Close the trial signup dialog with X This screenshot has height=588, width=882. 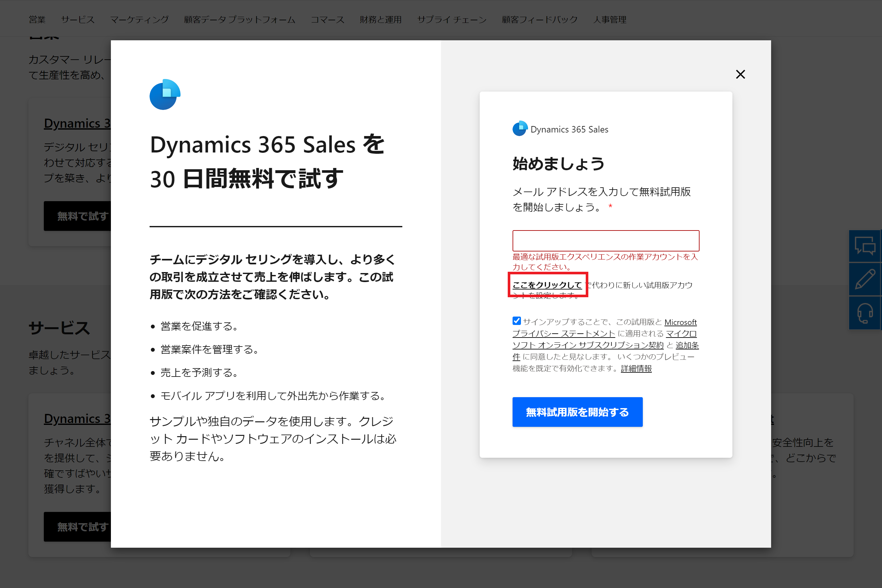point(740,74)
